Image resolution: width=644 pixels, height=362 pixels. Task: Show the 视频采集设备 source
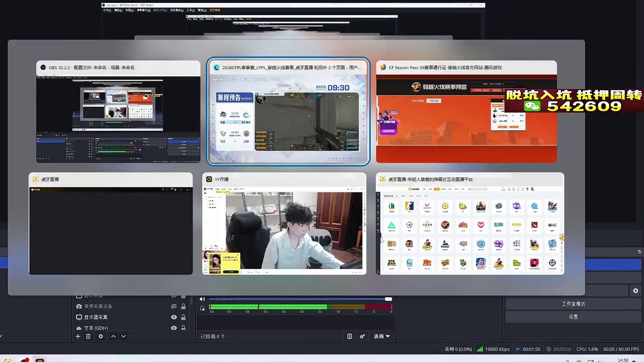point(174,306)
